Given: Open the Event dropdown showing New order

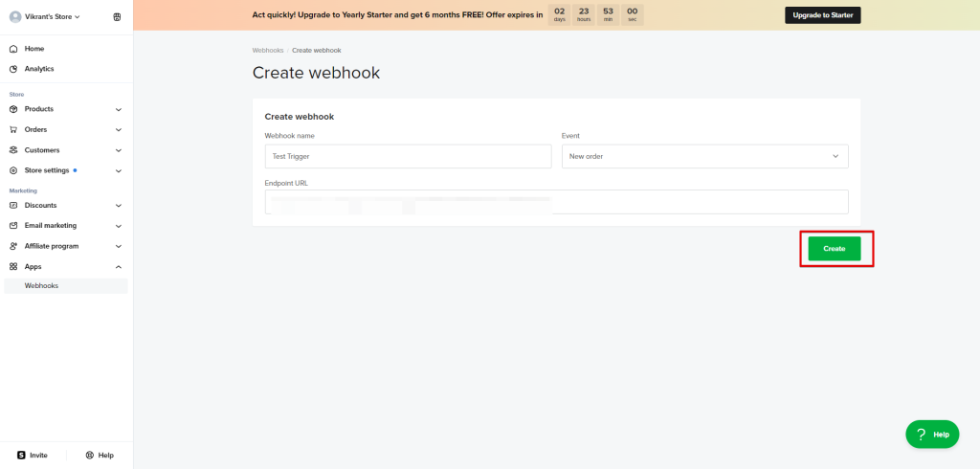Looking at the screenshot, I should [x=704, y=156].
